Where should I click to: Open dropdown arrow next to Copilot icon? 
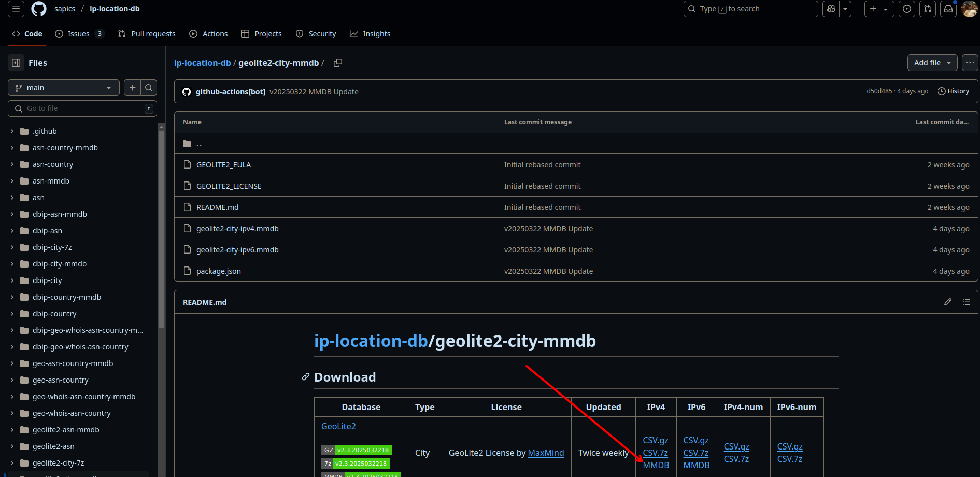(845, 9)
